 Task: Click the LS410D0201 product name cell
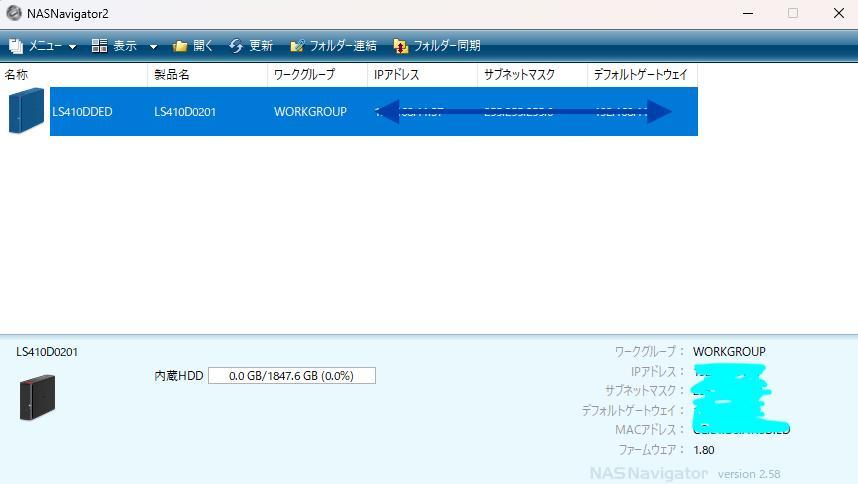pyautogui.click(x=185, y=112)
